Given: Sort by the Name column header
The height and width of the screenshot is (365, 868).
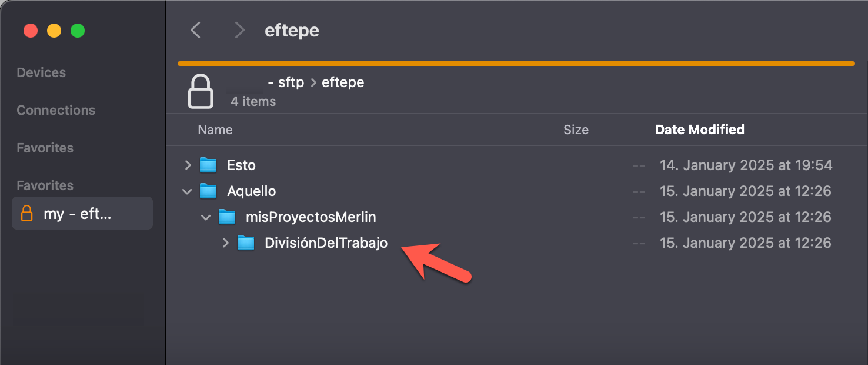Looking at the screenshot, I should [215, 130].
